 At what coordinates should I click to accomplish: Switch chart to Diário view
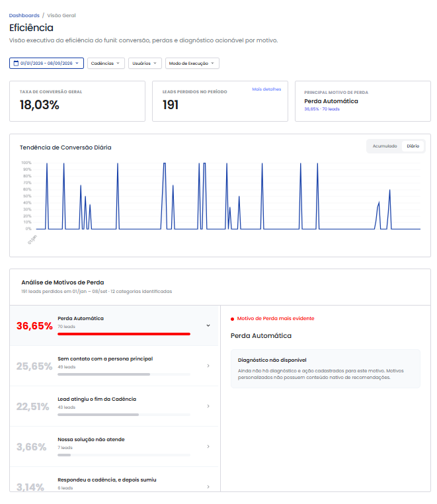click(413, 146)
